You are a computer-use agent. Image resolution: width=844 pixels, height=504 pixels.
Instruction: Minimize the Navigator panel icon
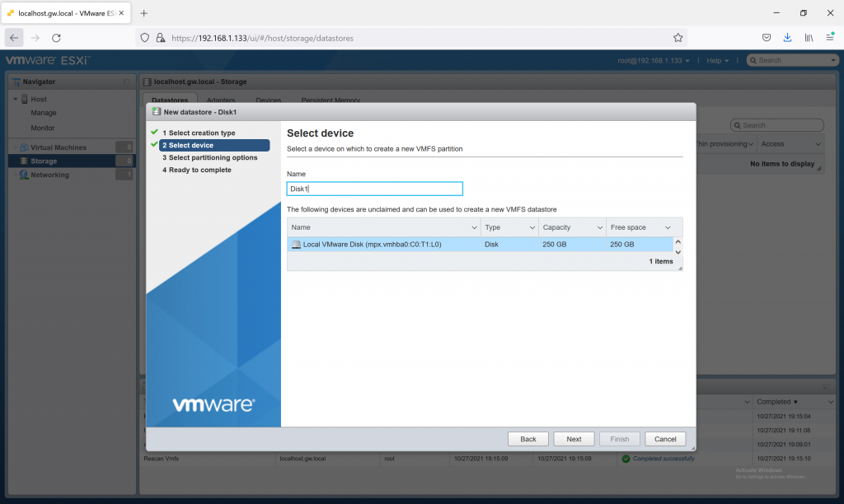(126, 82)
